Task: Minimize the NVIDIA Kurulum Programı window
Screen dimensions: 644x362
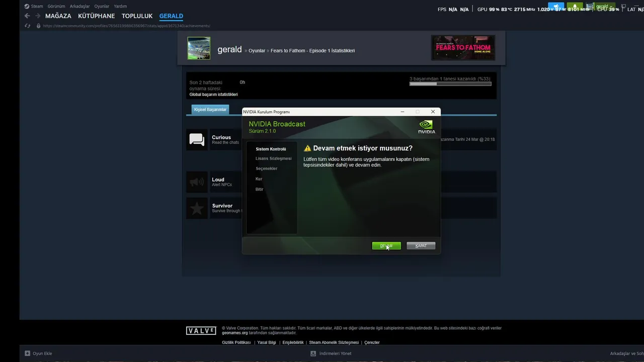Action: (402, 112)
